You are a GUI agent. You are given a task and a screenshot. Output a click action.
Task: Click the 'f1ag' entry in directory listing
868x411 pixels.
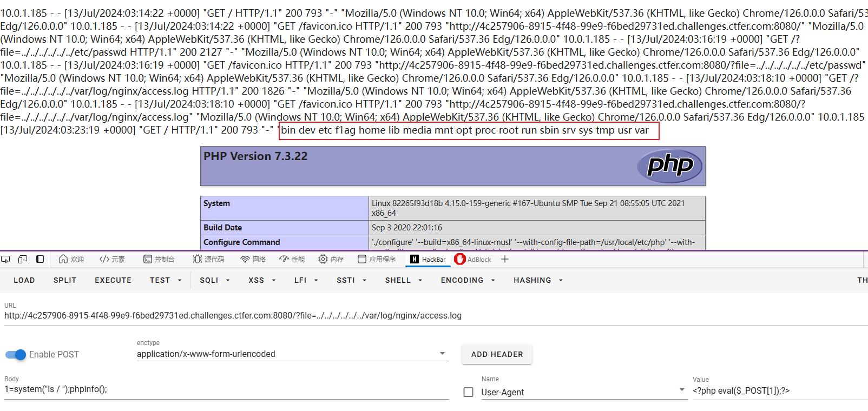345,130
